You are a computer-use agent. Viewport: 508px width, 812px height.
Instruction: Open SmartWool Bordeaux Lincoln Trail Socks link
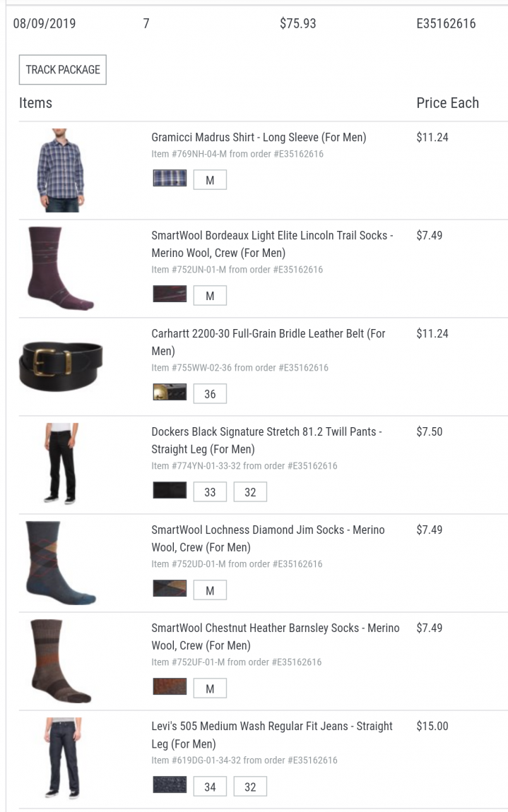pos(272,244)
